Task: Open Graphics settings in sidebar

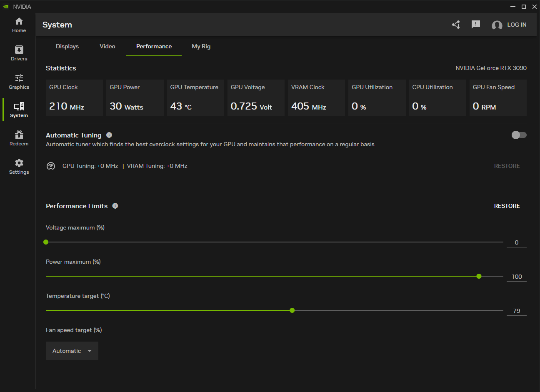Action: pos(19,82)
